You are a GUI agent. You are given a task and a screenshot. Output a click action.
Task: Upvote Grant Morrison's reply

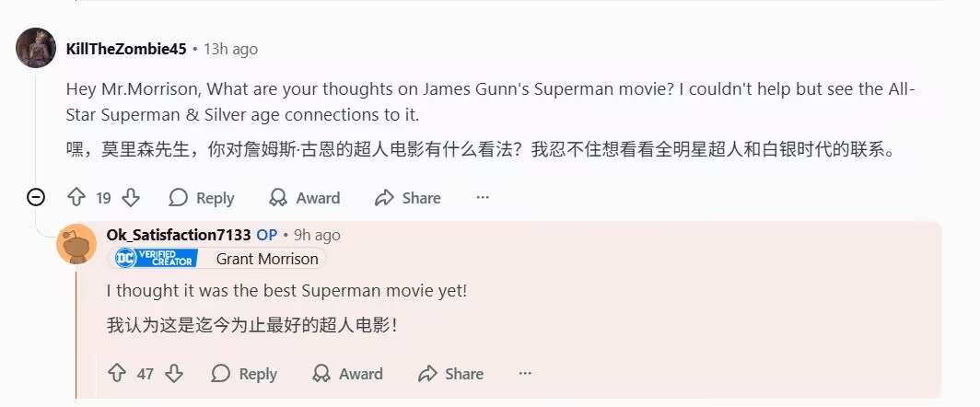117,373
